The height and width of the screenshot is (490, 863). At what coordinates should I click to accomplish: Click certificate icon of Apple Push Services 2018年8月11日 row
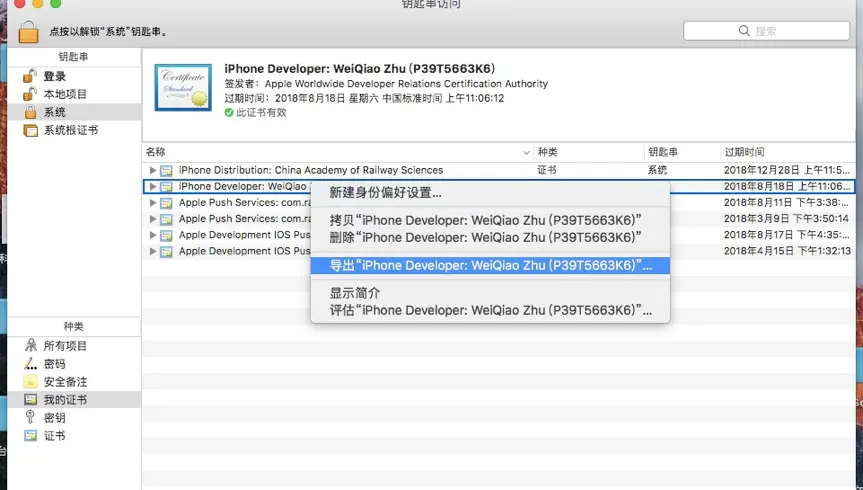tap(166, 203)
